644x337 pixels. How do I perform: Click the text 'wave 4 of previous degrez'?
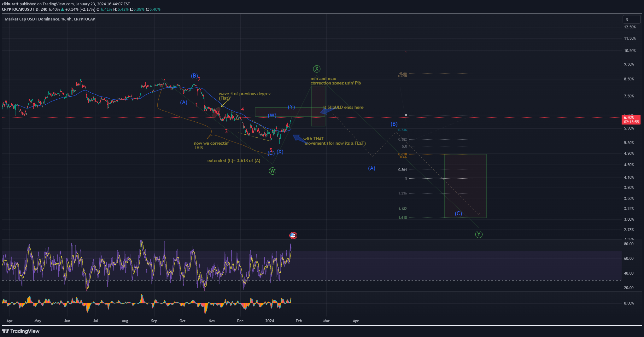(x=245, y=94)
